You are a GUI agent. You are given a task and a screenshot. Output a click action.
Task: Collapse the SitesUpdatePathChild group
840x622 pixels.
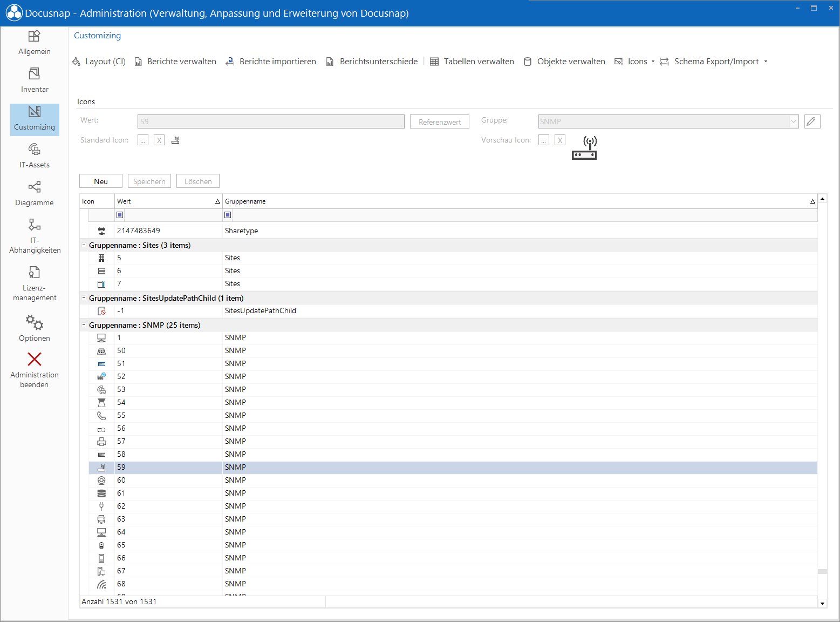tap(84, 298)
